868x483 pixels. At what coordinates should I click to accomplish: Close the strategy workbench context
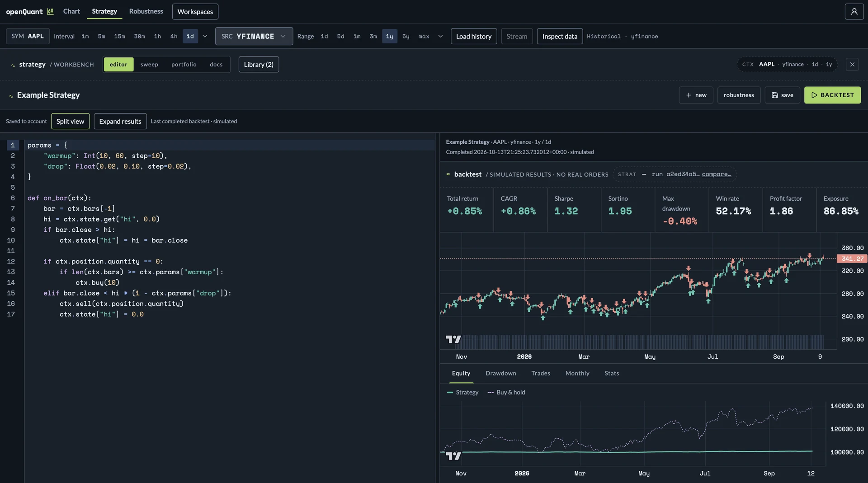tap(852, 64)
